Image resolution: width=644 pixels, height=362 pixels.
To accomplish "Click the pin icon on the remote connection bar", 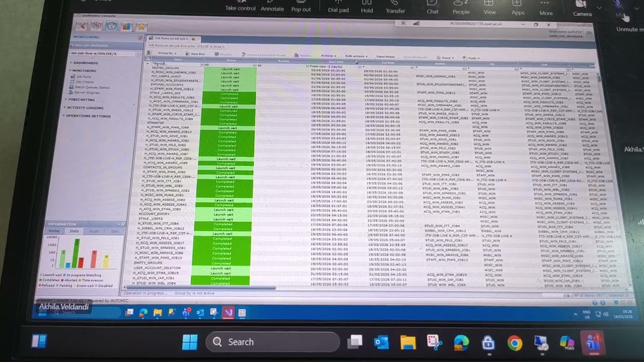I will (404, 23).
